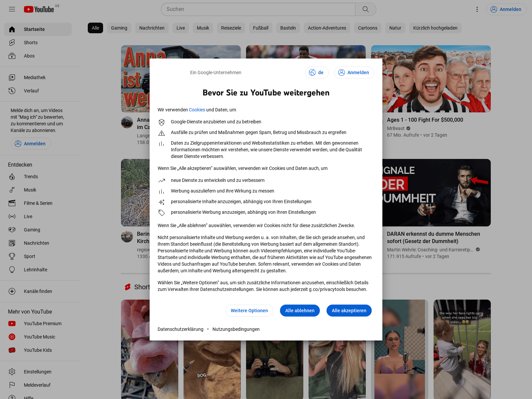Viewport: 532px width, 399px height.
Task: Click the sidebar Anmelden button
Action: click(31, 144)
